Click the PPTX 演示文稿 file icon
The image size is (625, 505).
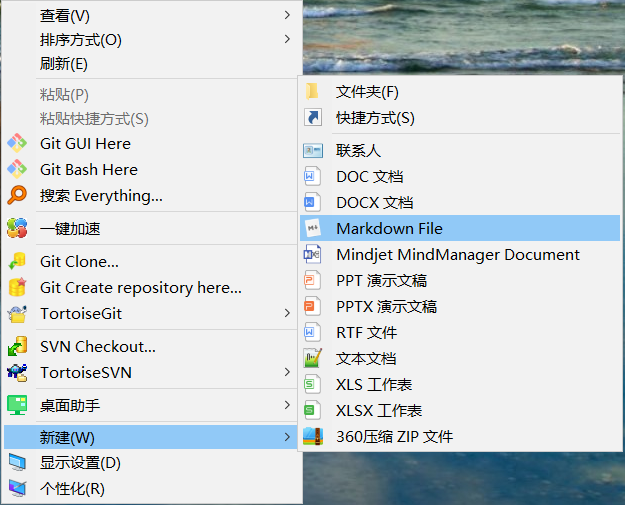[312, 306]
